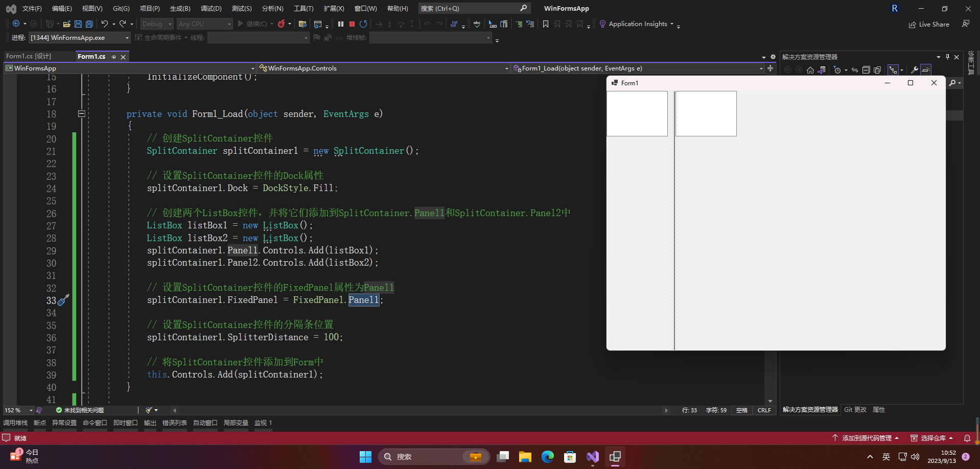The image size is (980, 469).
Task: Open file with the folder toolbar icon
Action: (x=66, y=24)
